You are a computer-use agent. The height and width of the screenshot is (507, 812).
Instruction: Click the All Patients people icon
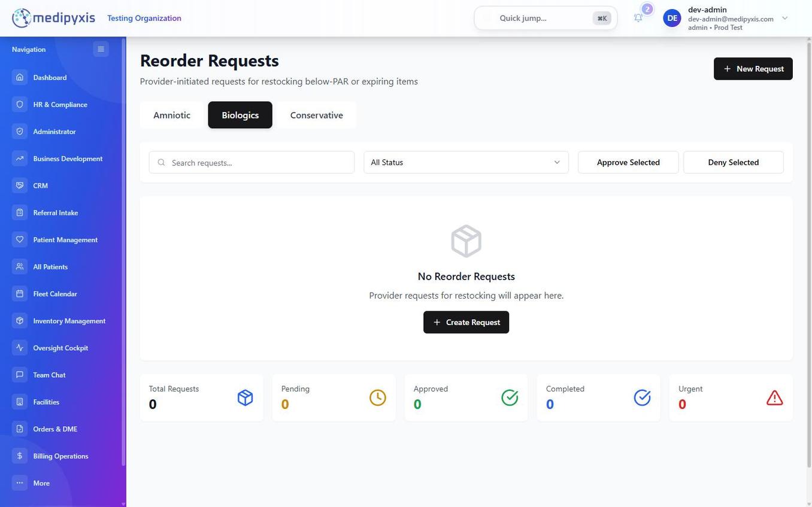[20, 266]
